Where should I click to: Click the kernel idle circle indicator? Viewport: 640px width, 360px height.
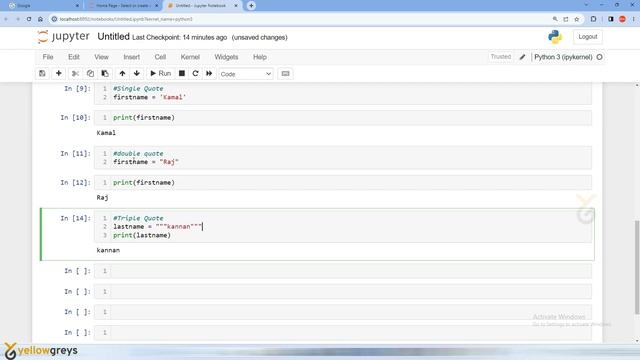600,57
